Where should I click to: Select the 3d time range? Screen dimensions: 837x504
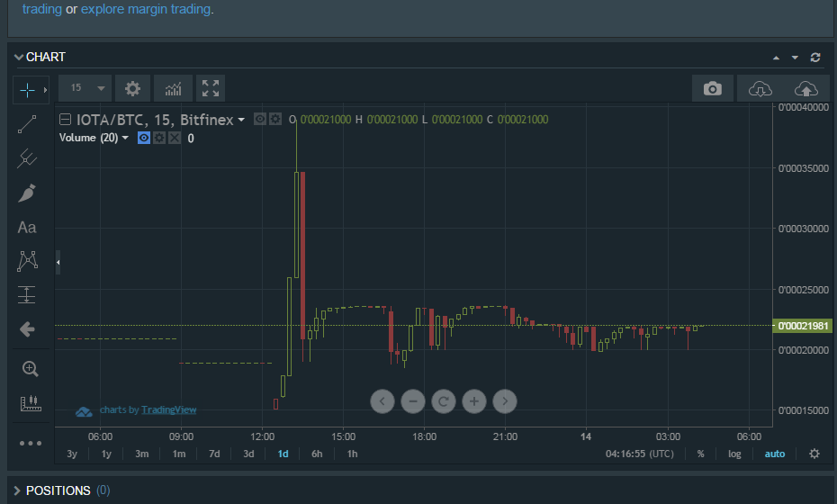[x=248, y=454]
